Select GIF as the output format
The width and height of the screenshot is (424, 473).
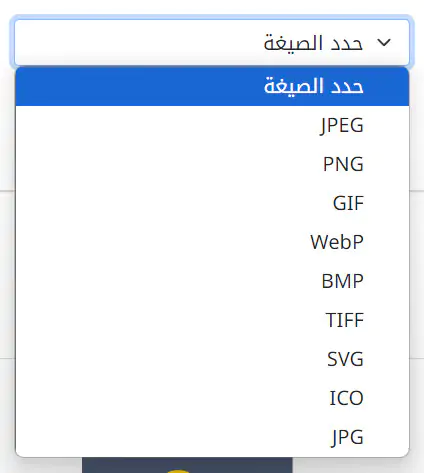click(212, 203)
